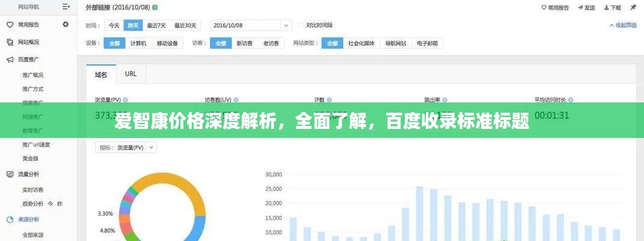The width and height of the screenshot is (644, 241).
Task: Click the 下载 download icon
Action: [x=607, y=8]
